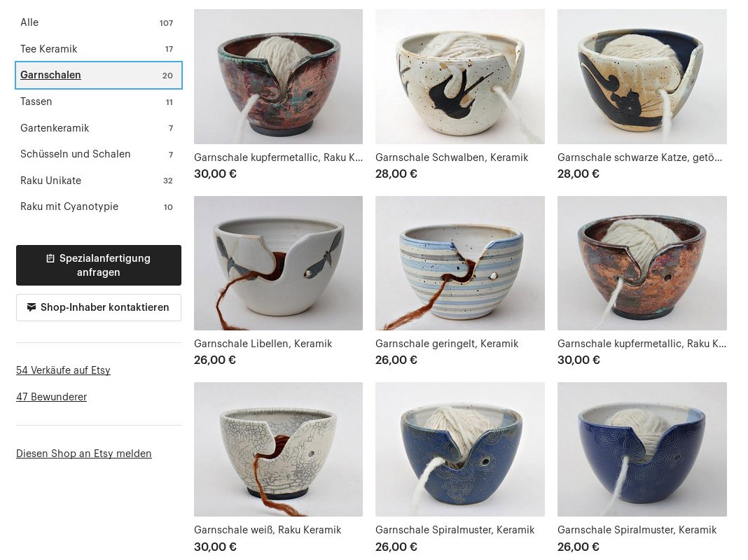
Task: Open the 47 Bewunderer link
Action: pos(52,396)
